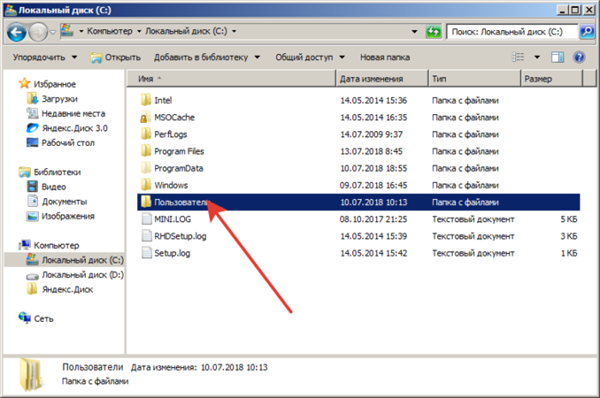Open Недавние места in favorites
This screenshot has height=398, width=600.
tap(73, 114)
